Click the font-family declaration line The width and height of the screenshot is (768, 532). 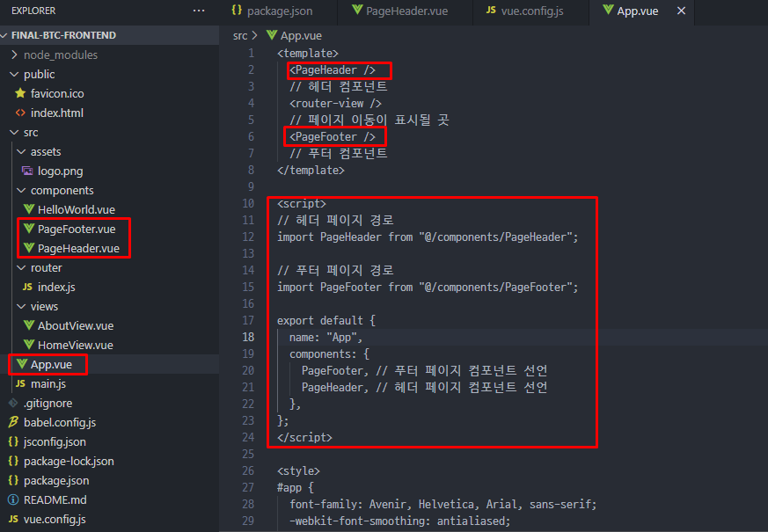pyautogui.click(x=443, y=504)
